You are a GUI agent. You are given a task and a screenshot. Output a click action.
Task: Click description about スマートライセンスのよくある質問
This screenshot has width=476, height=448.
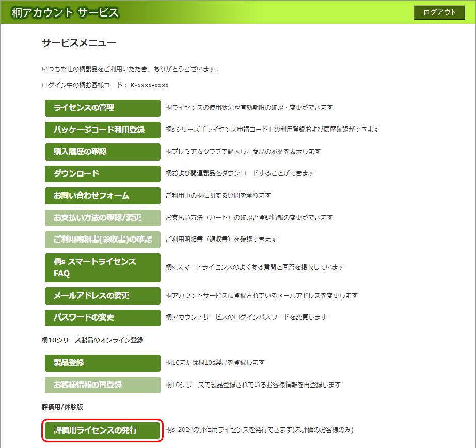point(255,267)
